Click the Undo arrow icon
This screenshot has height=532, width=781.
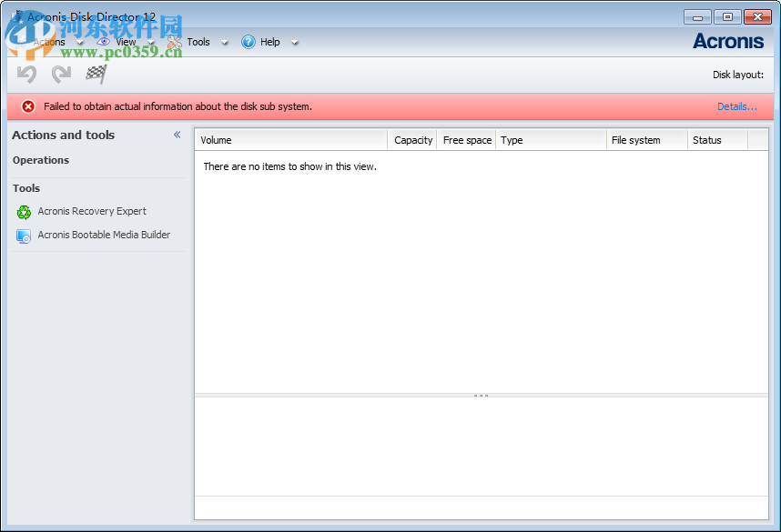[25, 74]
